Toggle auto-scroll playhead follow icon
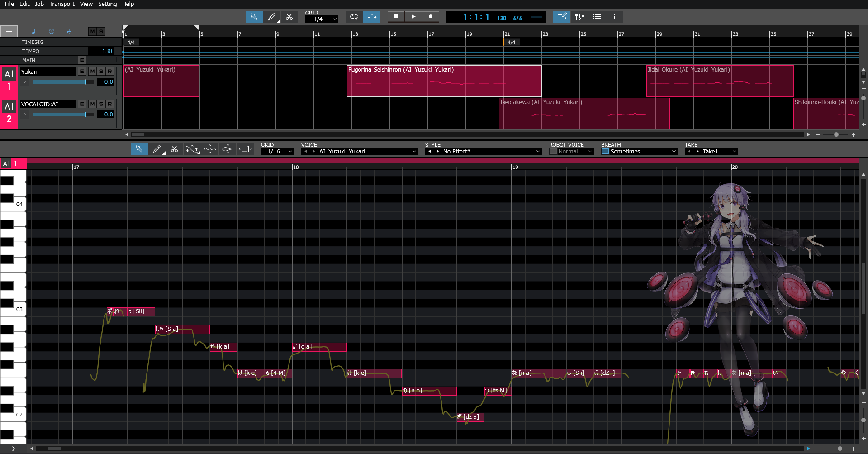 click(372, 17)
